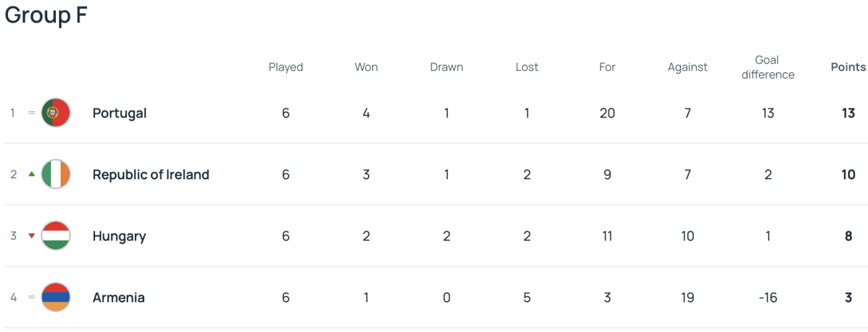The height and width of the screenshot is (332, 868).
Task: Click the Played column header
Action: [286, 67]
